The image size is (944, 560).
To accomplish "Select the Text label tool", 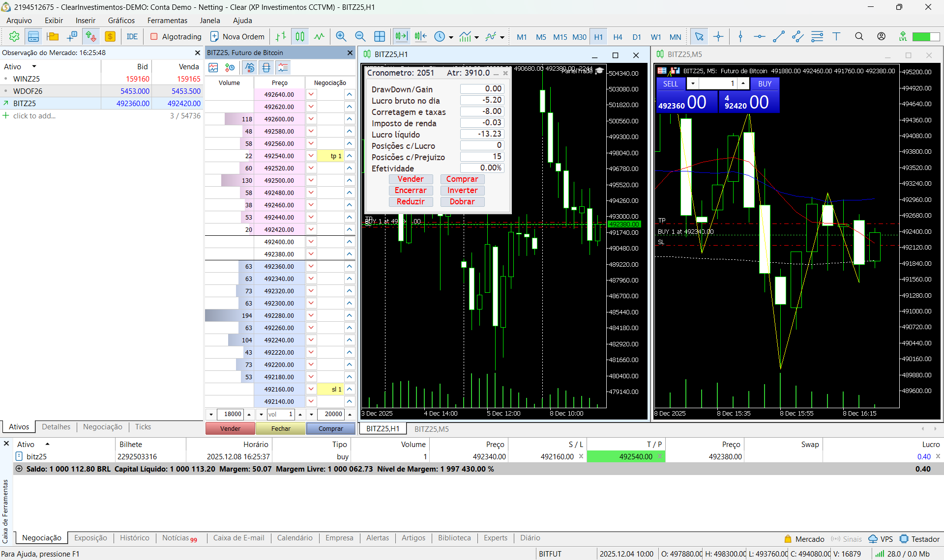I will click(x=836, y=36).
